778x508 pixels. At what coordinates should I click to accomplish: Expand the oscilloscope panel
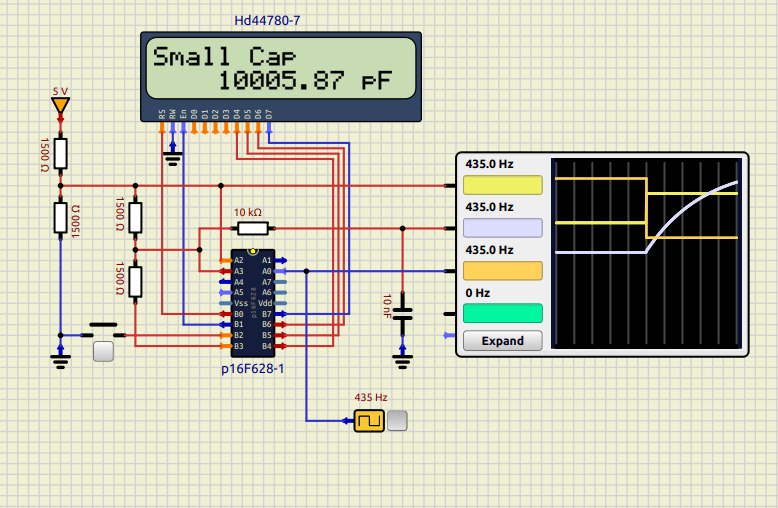tap(502, 341)
